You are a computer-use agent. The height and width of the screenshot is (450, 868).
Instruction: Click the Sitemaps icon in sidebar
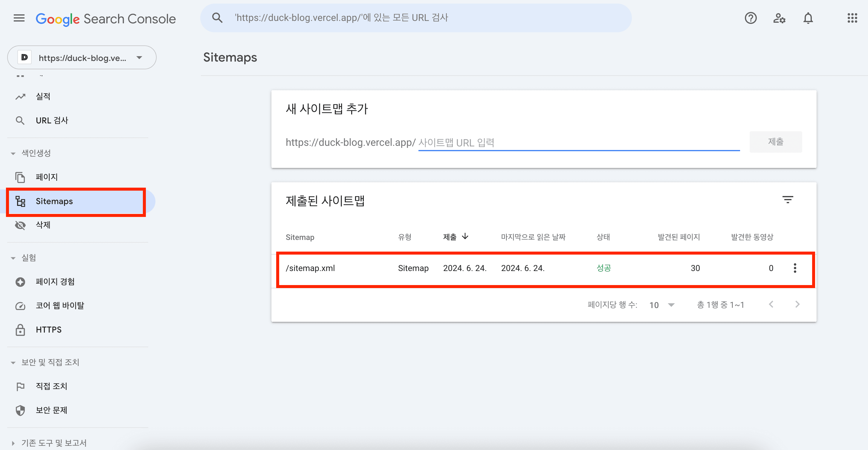pyautogui.click(x=20, y=201)
